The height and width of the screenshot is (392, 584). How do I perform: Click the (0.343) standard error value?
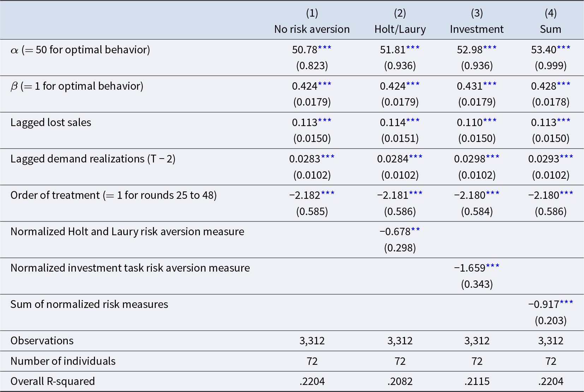(477, 284)
